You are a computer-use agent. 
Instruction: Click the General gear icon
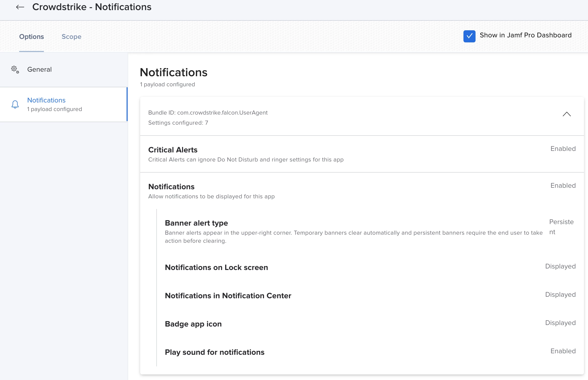15,69
